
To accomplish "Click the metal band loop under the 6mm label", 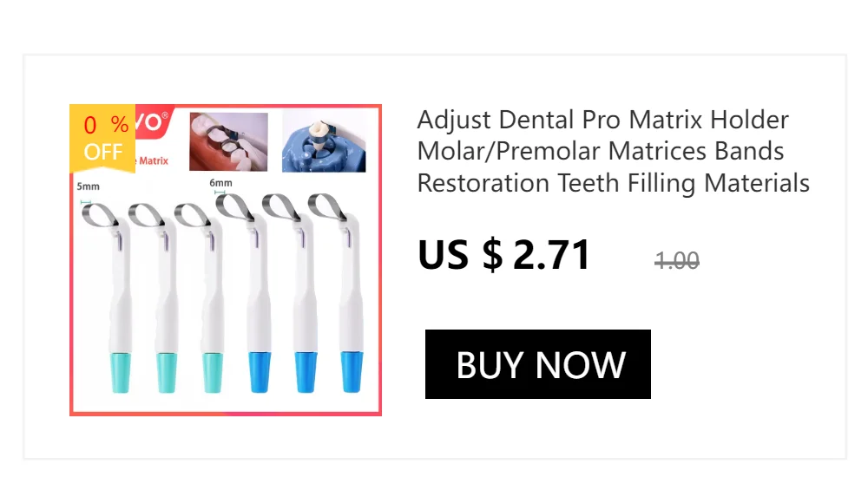I will click(234, 207).
